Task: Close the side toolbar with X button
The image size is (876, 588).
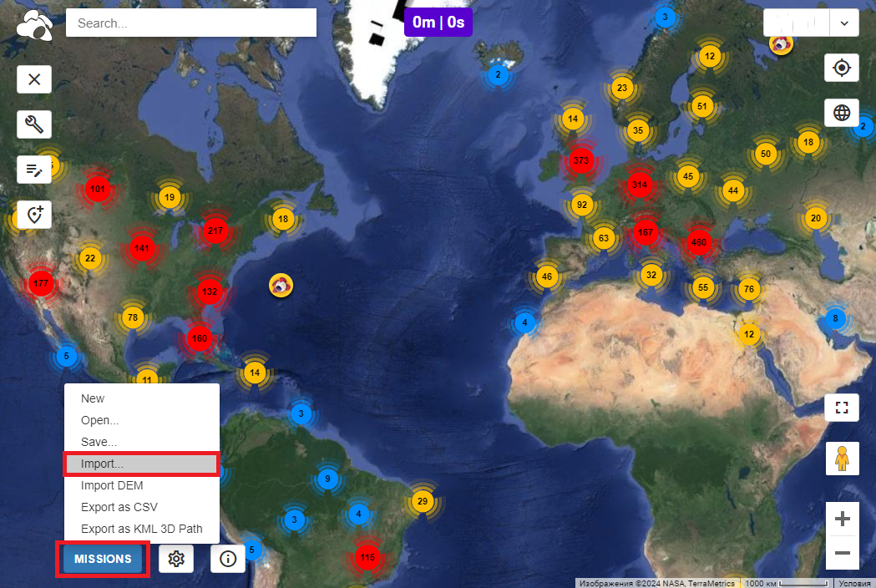Action: [34, 79]
